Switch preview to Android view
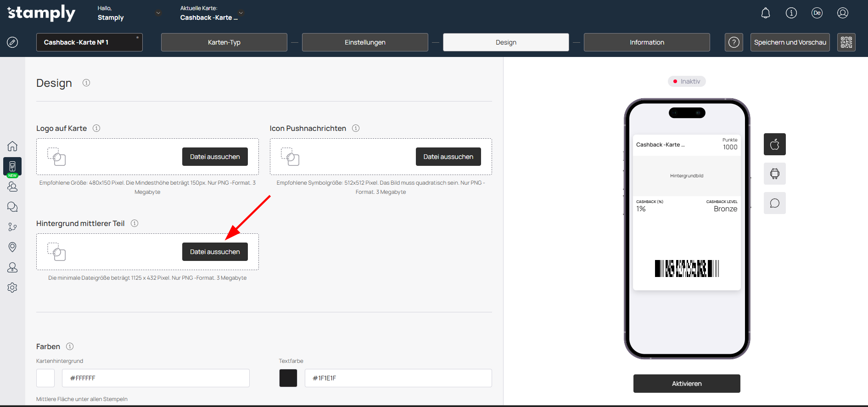The height and width of the screenshot is (407, 868). (x=774, y=174)
